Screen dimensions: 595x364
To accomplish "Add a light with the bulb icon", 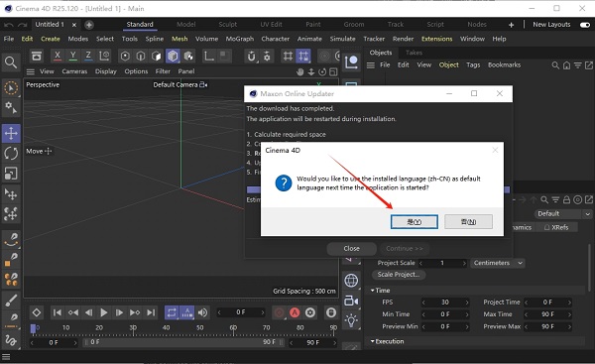I will click(351, 320).
